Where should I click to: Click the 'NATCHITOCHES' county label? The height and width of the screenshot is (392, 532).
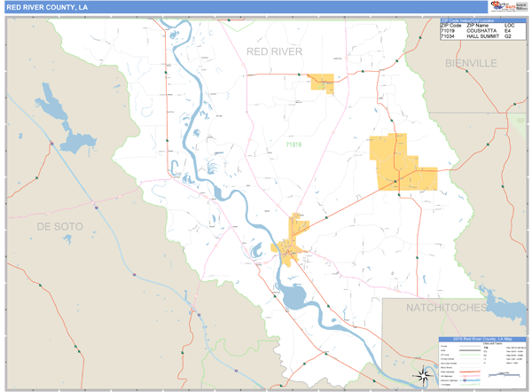coord(447,308)
